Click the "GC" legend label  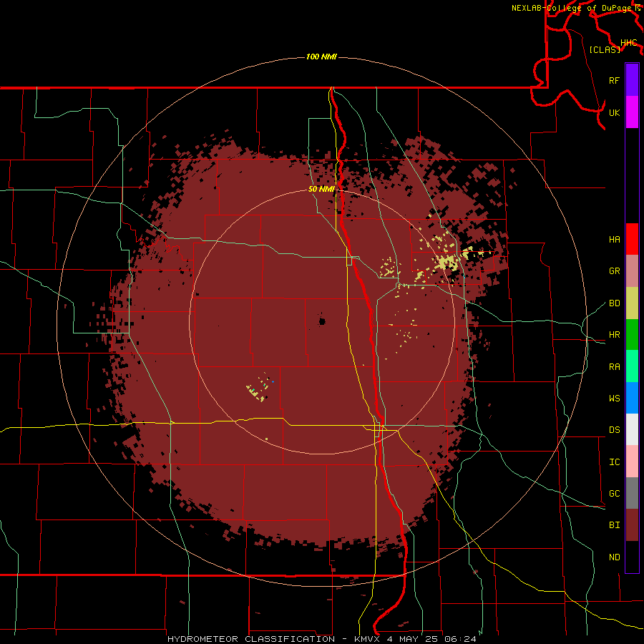[x=614, y=494]
